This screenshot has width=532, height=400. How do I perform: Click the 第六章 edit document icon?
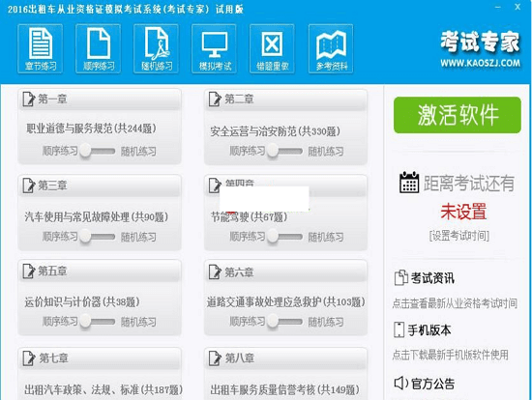215,271
